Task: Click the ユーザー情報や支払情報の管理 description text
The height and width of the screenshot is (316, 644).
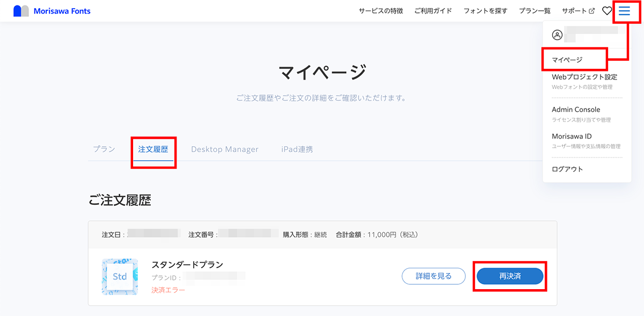Action: click(586, 146)
